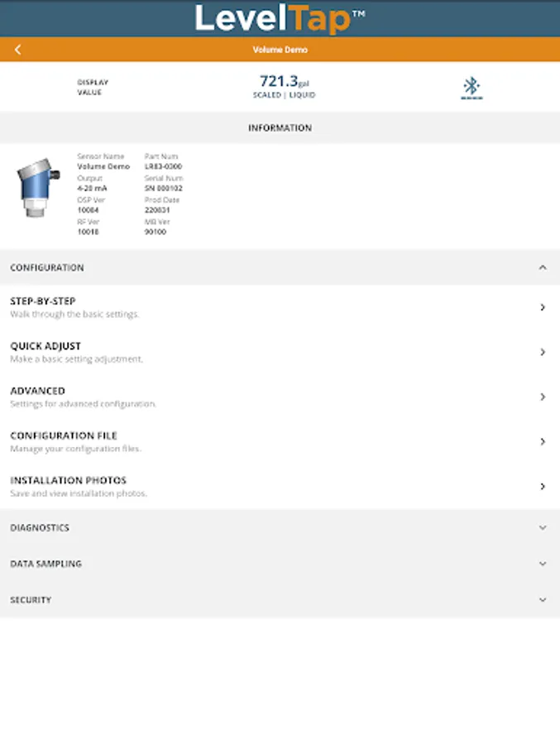Select the ADVANCED menu title

point(37,391)
